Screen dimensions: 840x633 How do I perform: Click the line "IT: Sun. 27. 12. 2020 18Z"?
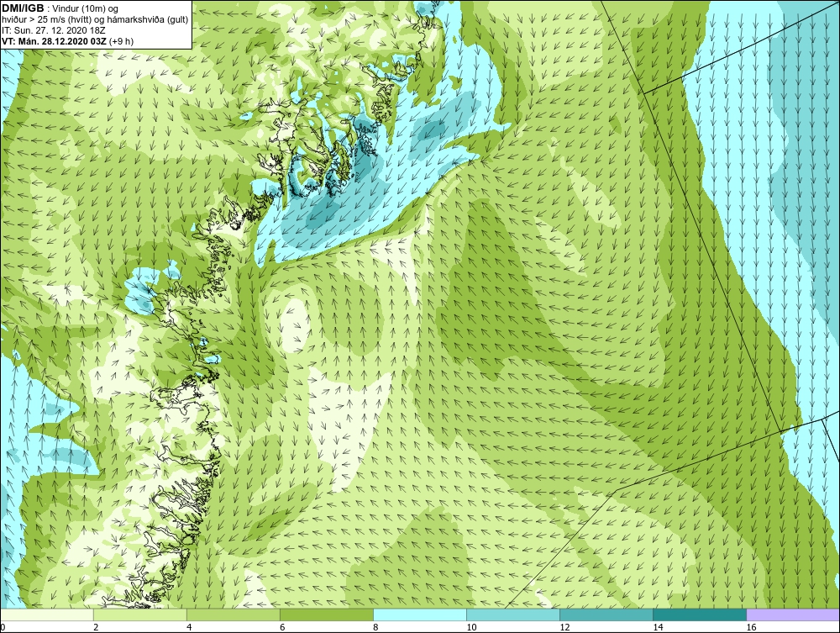click(53, 30)
